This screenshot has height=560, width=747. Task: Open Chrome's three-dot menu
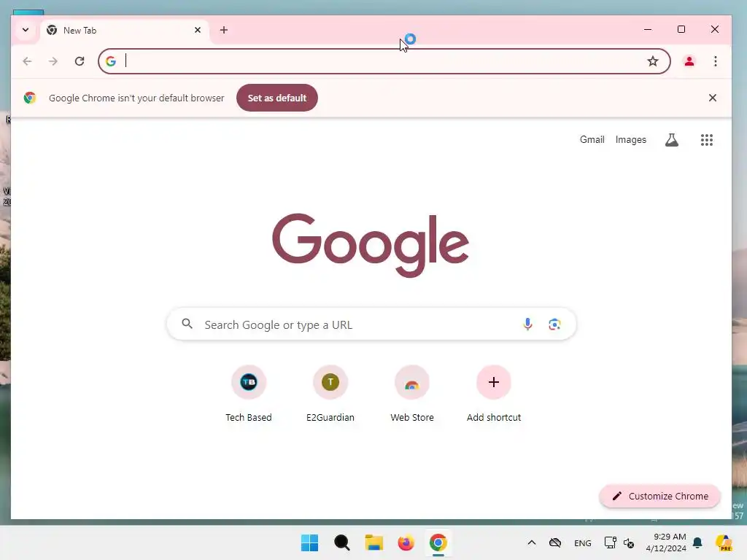point(715,61)
